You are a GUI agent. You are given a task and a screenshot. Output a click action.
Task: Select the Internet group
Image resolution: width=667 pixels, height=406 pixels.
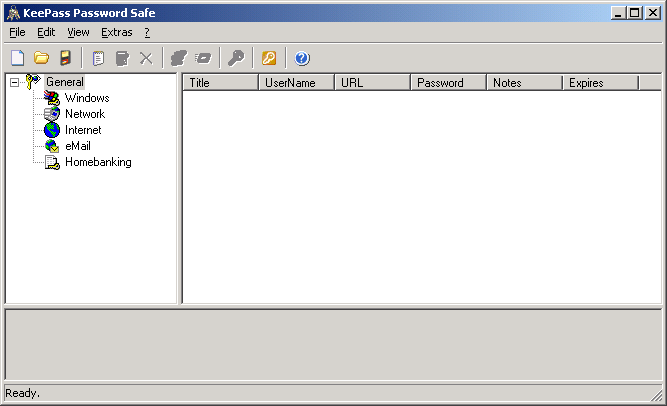(x=83, y=130)
